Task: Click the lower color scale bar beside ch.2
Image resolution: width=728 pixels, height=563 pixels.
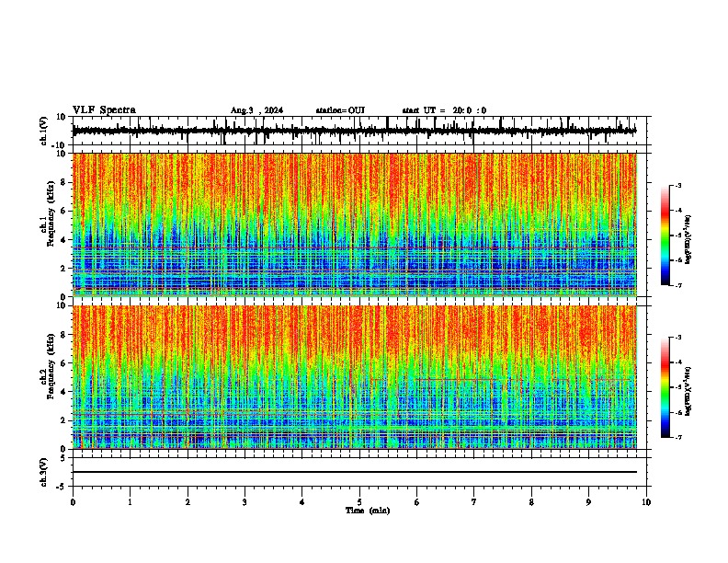Action: [x=665, y=387]
